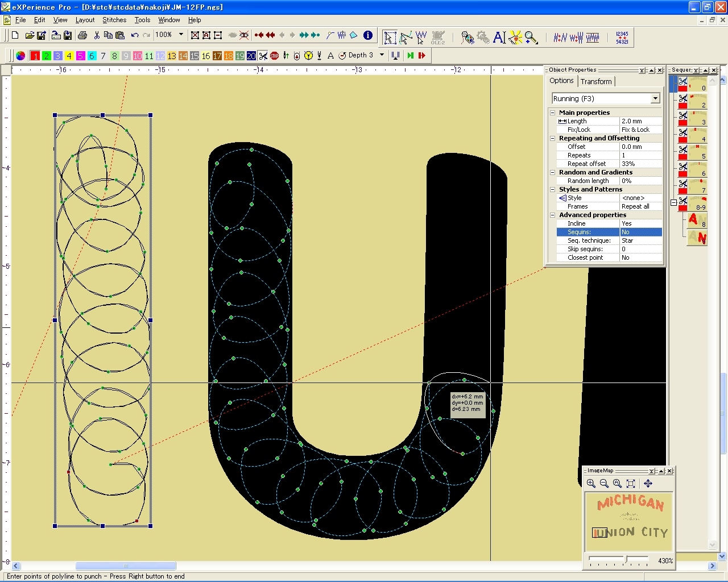728x582 pixels.
Task: Collapse the Main properties section
Action: [x=552, y=113]
